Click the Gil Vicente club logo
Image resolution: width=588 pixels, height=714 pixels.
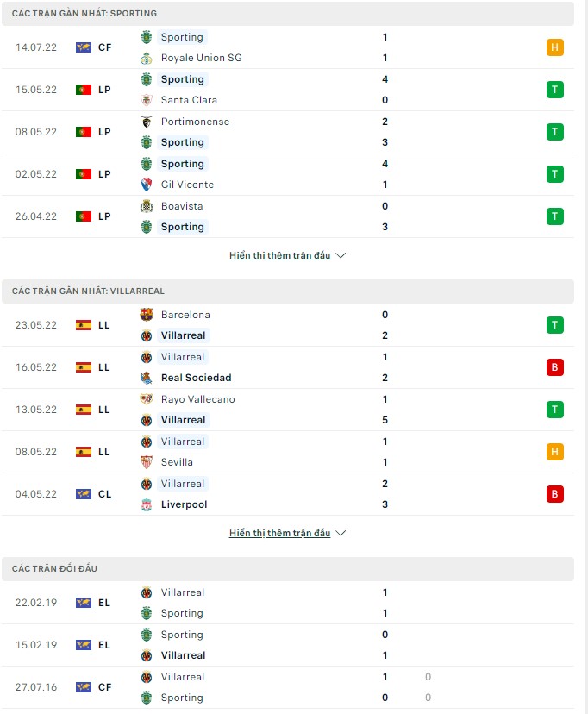pyautogui.click(x=148, y=185)
